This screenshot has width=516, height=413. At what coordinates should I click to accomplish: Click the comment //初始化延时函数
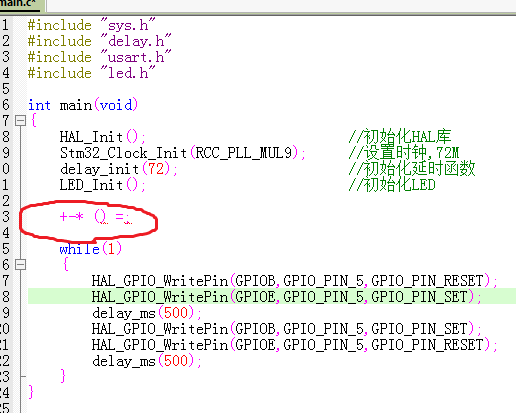click(412, 169)
